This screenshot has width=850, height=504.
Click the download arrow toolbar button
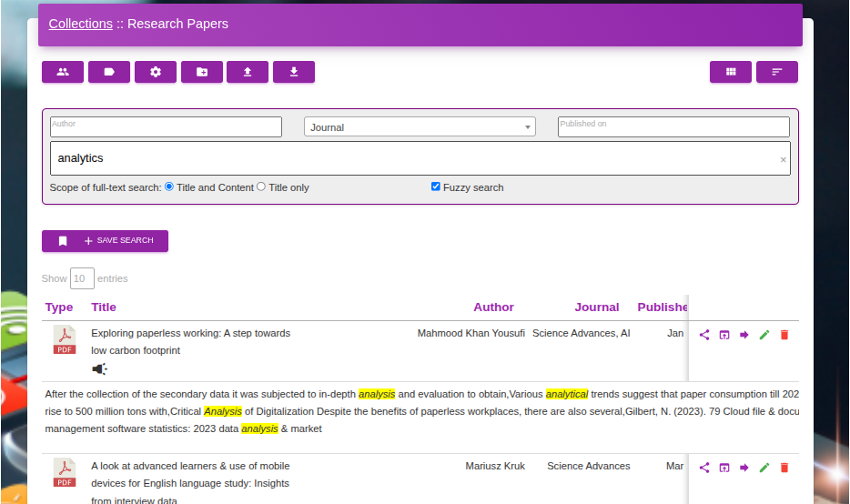(x=294, y=72)
